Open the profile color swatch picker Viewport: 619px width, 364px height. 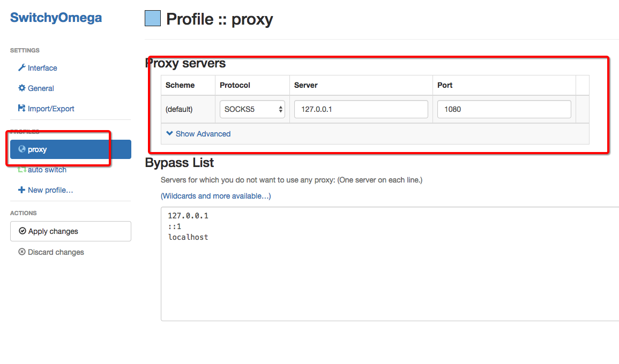(153, 18)
